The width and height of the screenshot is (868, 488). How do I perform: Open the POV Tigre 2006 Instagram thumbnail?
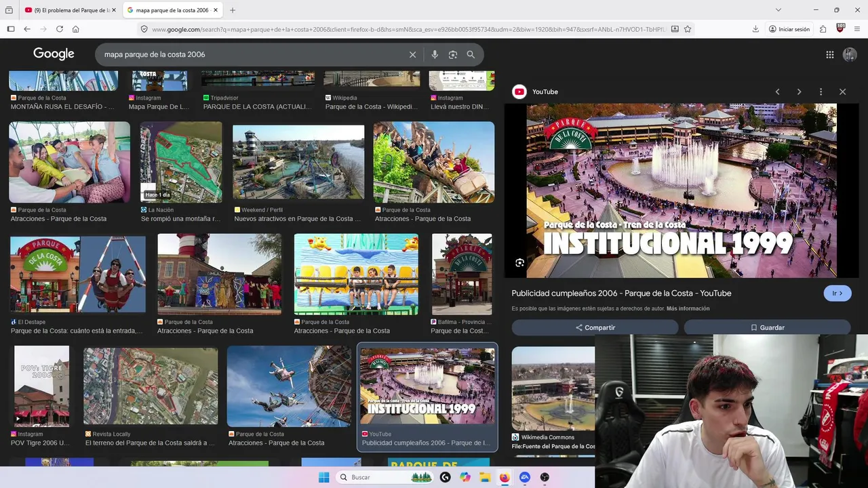(42, 386)
